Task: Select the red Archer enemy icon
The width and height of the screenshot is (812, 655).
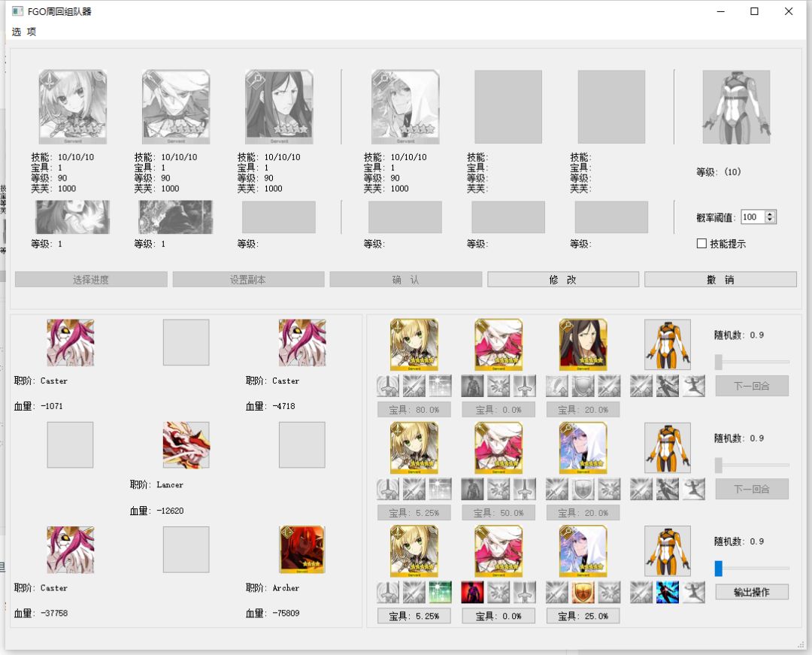Action: pos(302,550)
